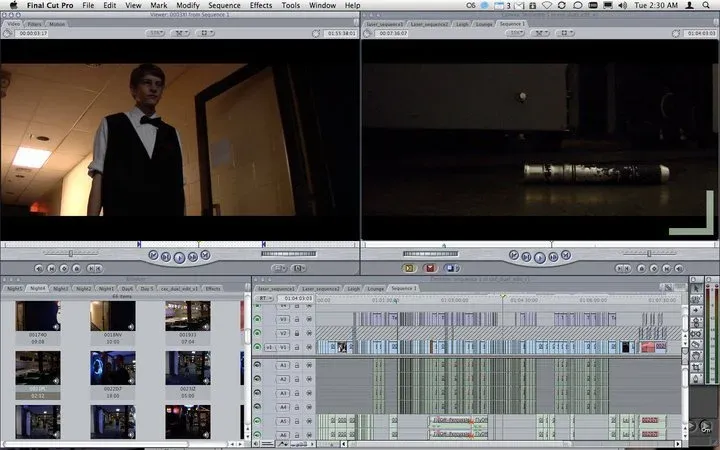Go to previous edit in the Canvas
This screenshot has height=450, width=720.
[514, 255]
